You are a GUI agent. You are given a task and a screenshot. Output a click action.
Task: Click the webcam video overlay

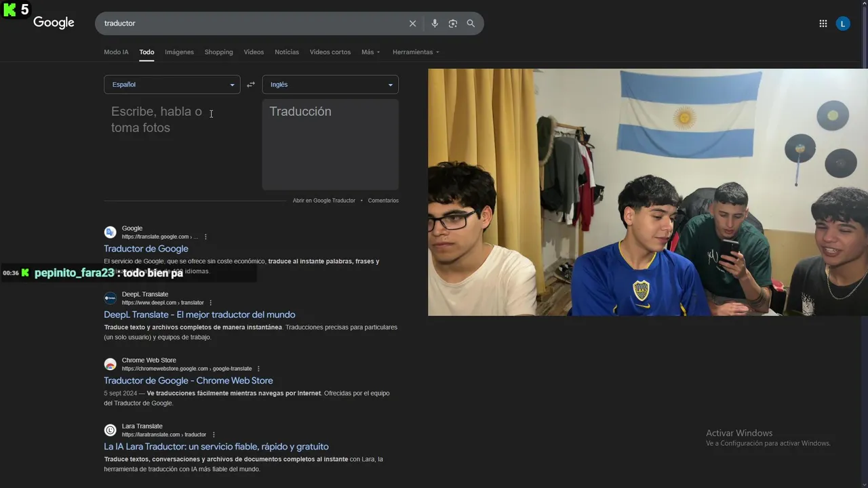tap(648, 192)
